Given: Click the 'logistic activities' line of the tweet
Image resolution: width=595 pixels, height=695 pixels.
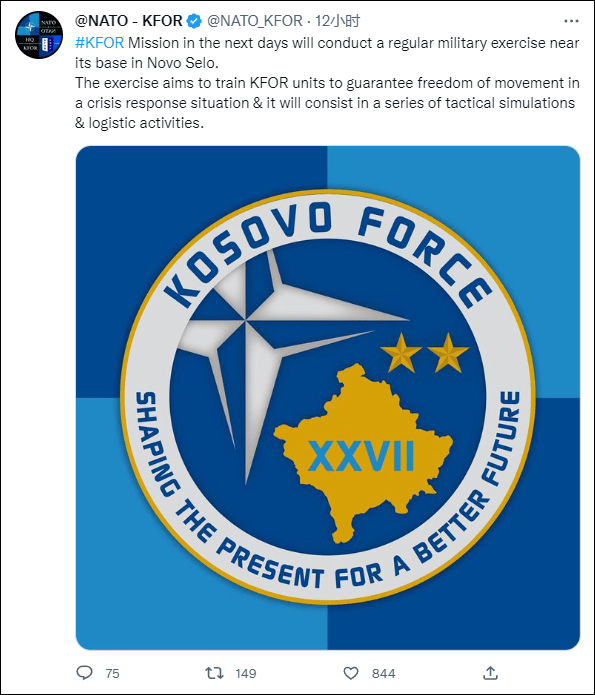Looking at the screenshot, I should tap(139, 123).
